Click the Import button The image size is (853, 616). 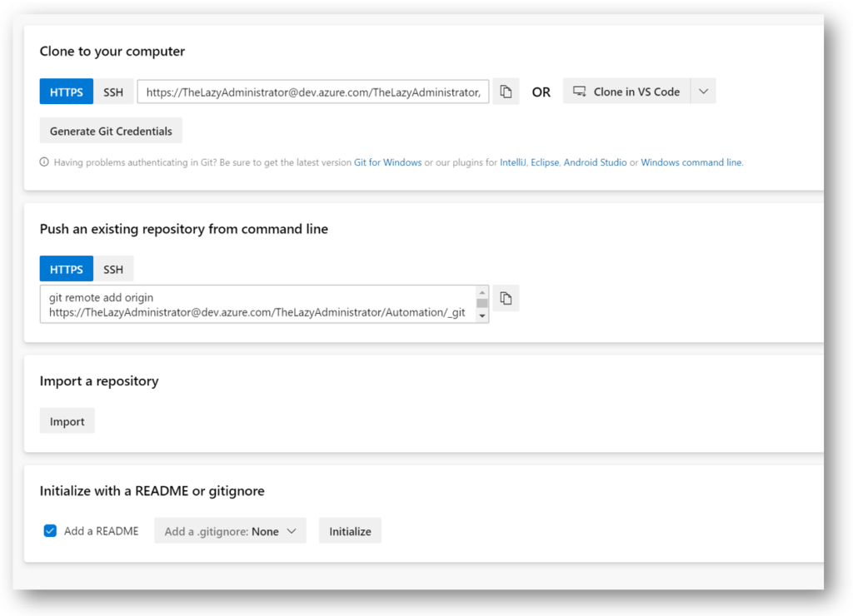tap(67, 421)
